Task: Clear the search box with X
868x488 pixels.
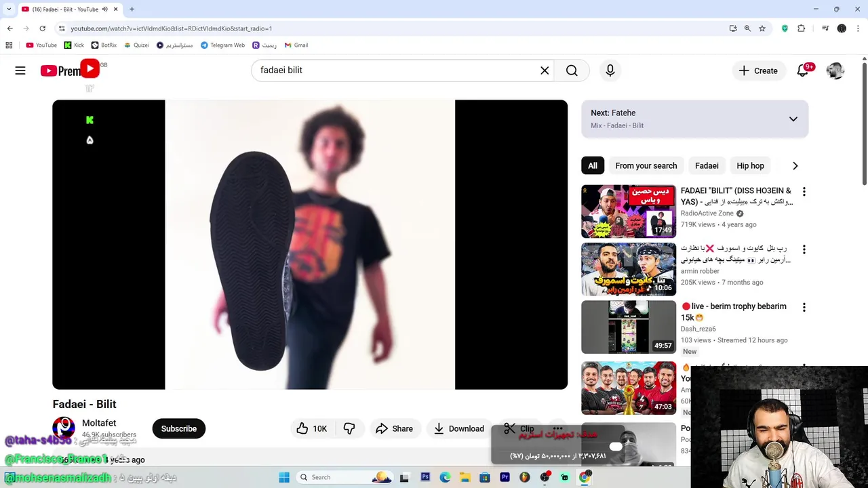Action: [x=545, y=70]
